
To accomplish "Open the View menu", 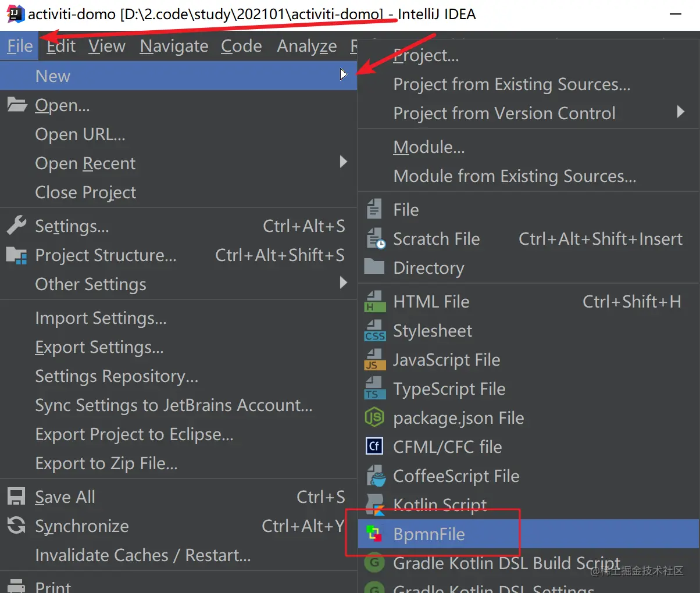I will coord(107,46).
